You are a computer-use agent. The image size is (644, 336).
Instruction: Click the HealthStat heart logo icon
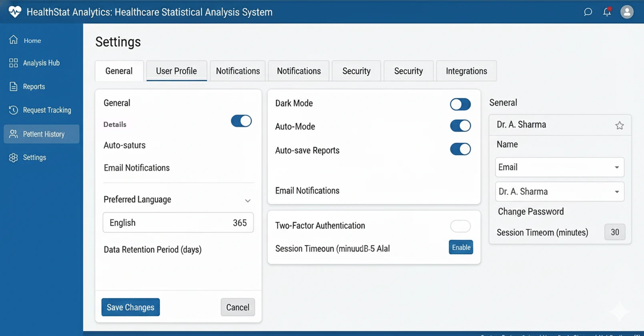15,12
